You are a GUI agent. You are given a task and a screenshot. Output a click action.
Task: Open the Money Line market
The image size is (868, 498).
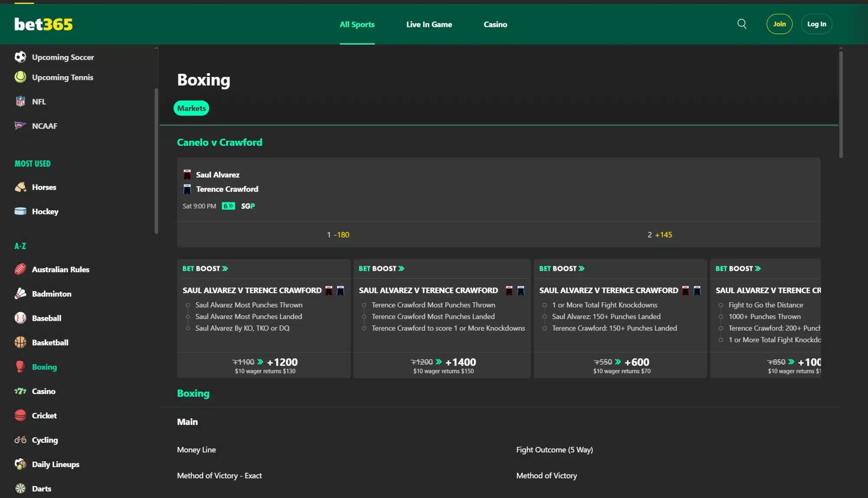pos(196,449)
